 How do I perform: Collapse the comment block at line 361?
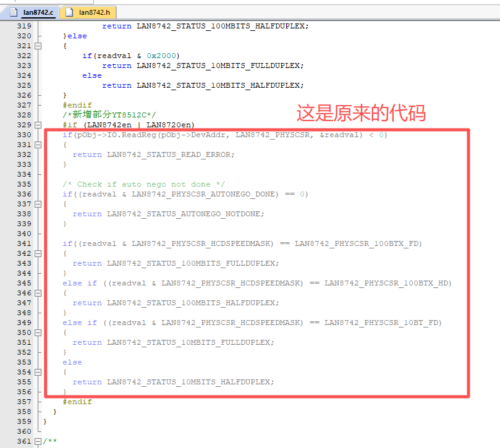pos(38,441)
